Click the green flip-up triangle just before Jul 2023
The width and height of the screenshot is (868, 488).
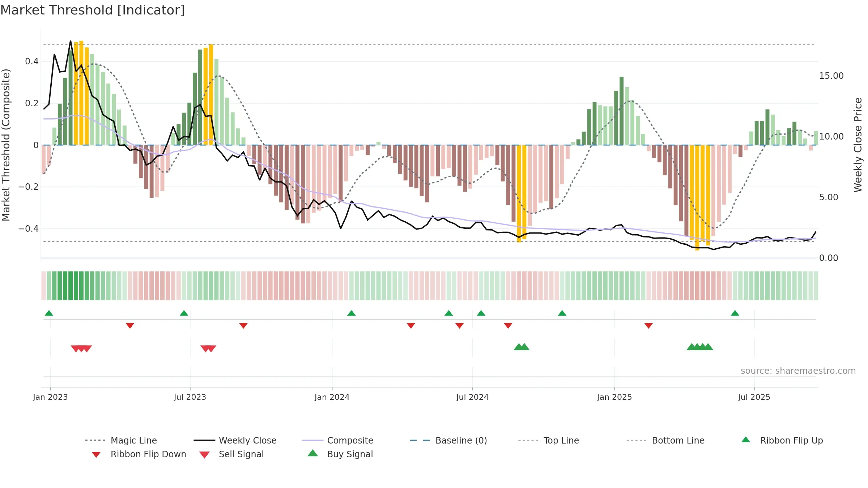pos(184,313)
